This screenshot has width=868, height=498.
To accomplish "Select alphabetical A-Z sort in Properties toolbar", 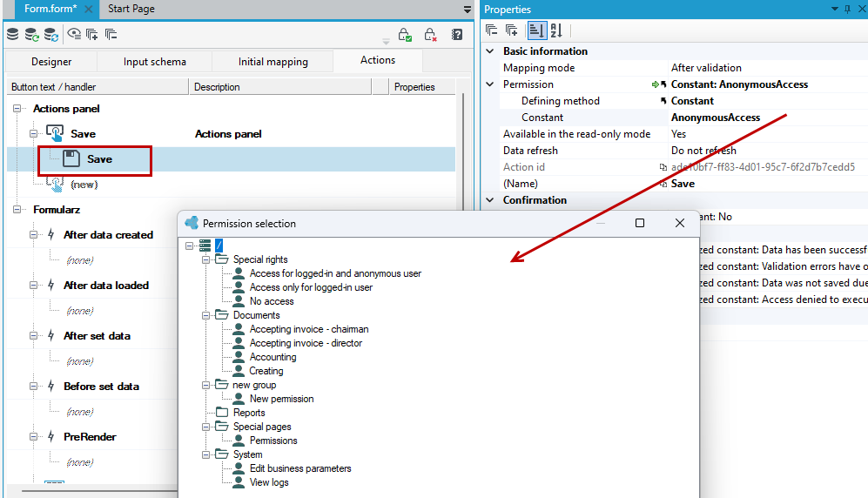I will point(557,30).
